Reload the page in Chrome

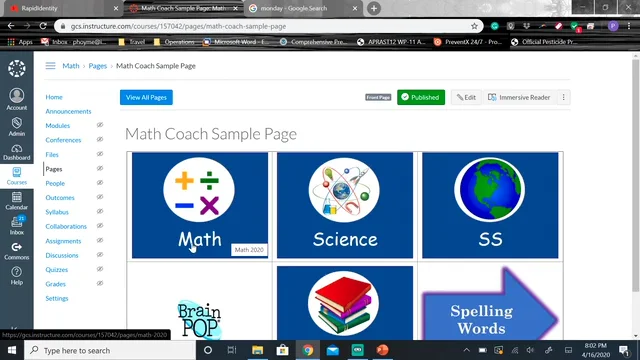point(43,26)
